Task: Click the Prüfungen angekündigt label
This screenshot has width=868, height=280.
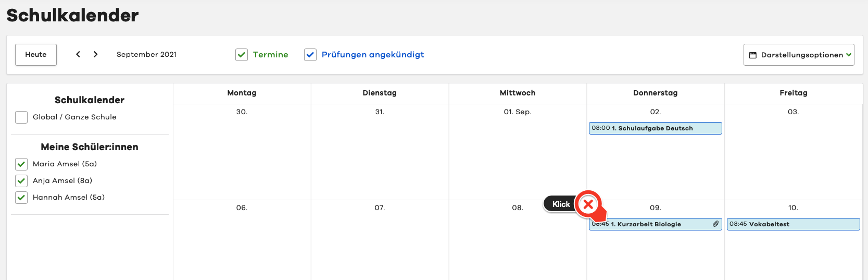Action: tap(373, 55)
